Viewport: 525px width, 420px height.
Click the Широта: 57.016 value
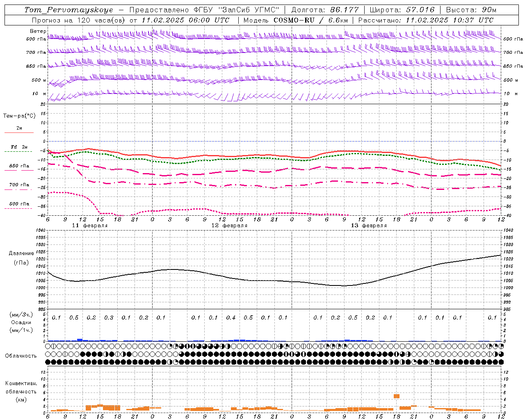(402, 10)
